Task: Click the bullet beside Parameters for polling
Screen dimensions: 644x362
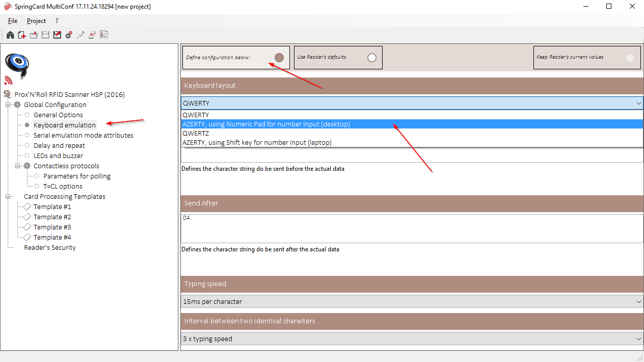Action: pyautogui.click(x=37, y=176)
